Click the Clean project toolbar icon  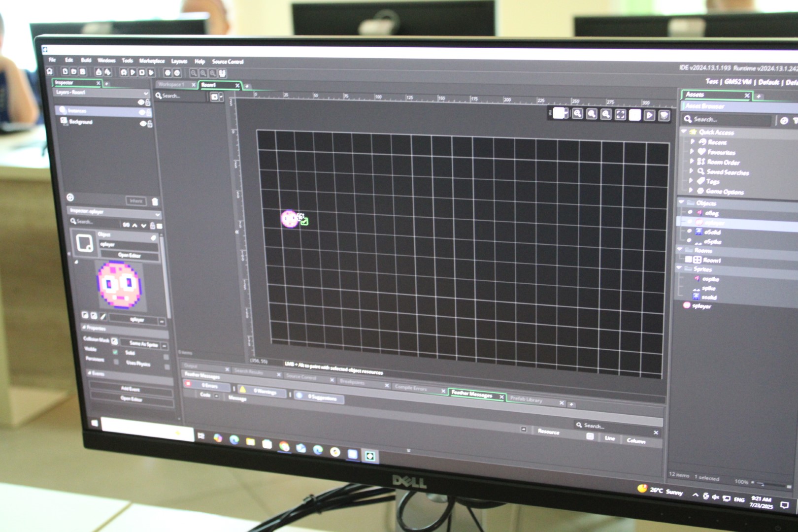pyautogui.click(x=151, y=72)
